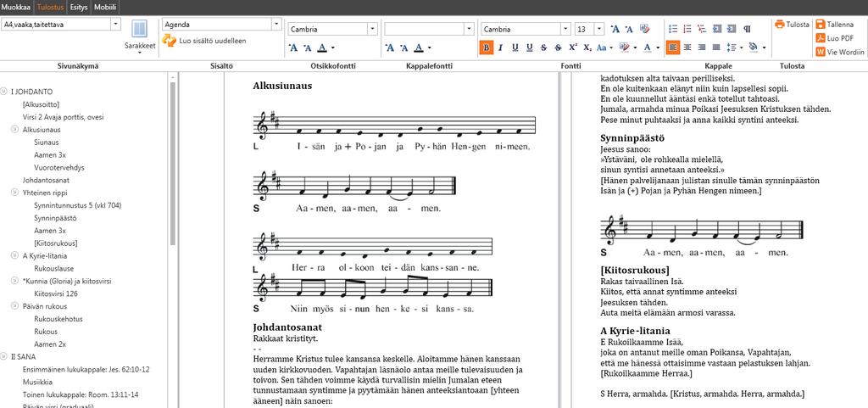Click the Luo sisältö uudelleen refresh icon

(169, 41)
